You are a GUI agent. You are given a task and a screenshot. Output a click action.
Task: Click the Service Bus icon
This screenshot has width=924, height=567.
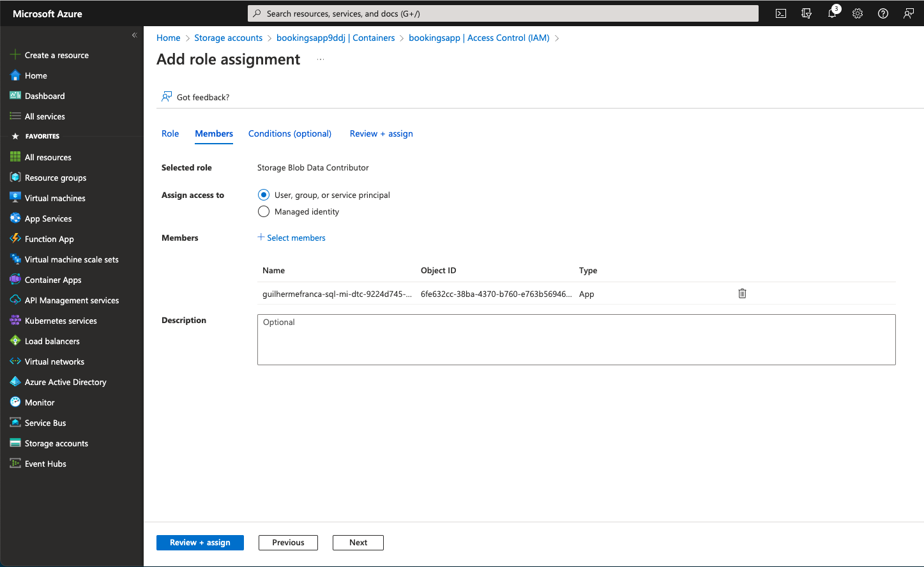click(x=15, y=423)
